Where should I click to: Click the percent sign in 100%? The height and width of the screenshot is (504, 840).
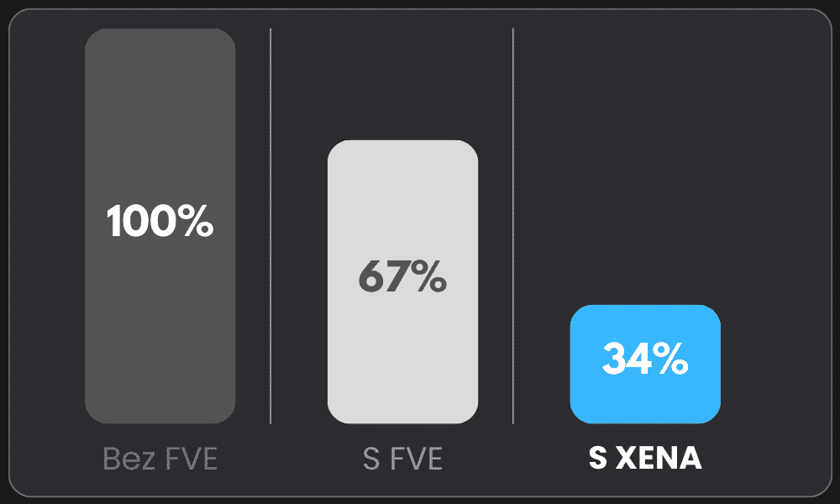[x=197, y=221]
